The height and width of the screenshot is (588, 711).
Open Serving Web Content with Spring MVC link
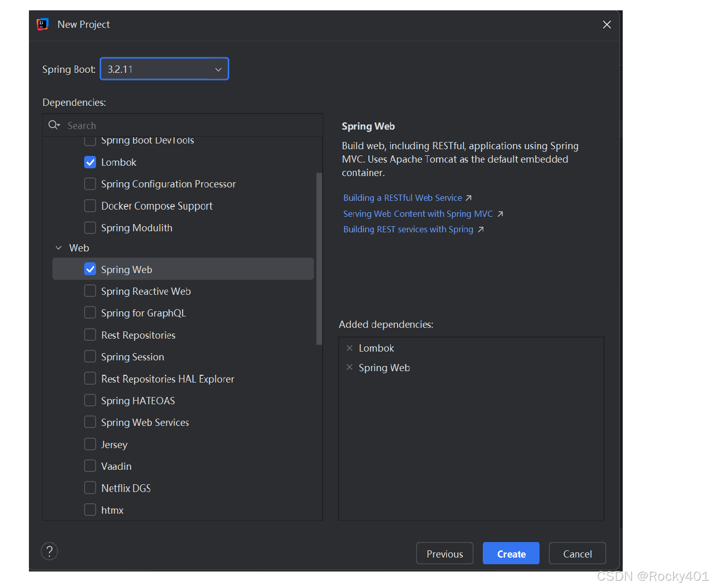tap(418, 214)
